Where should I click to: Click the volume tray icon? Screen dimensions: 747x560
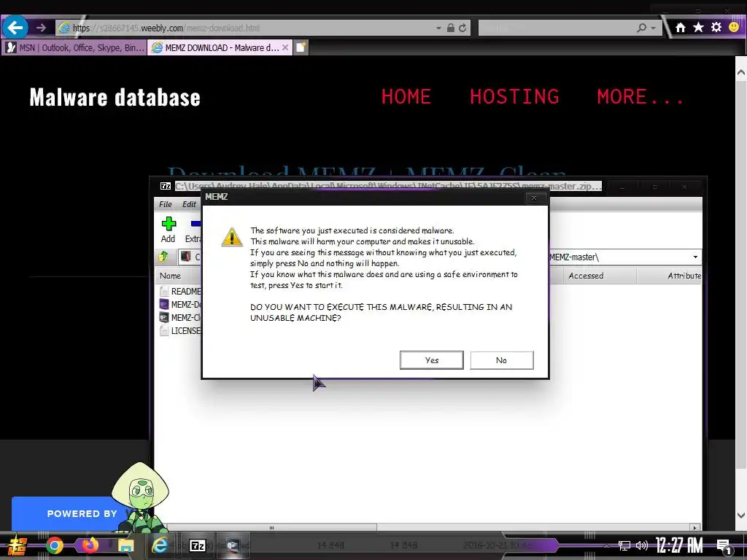coord(641,545)
